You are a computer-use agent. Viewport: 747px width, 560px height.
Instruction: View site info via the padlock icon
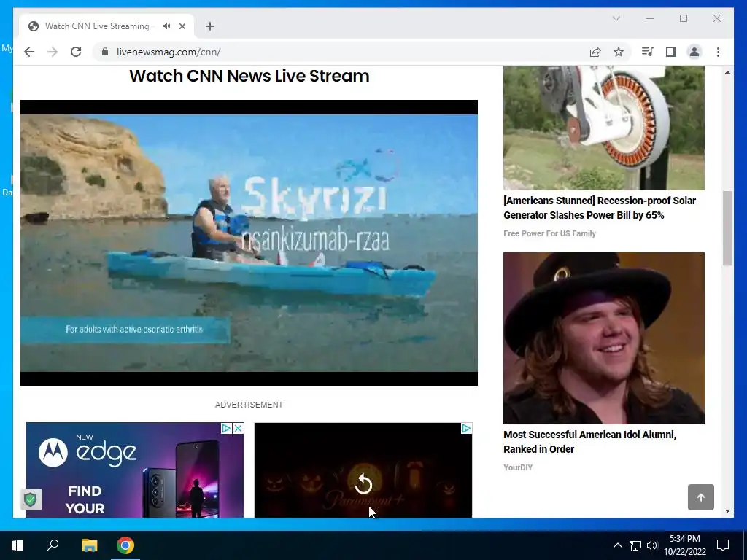click(x=105, y=52)
